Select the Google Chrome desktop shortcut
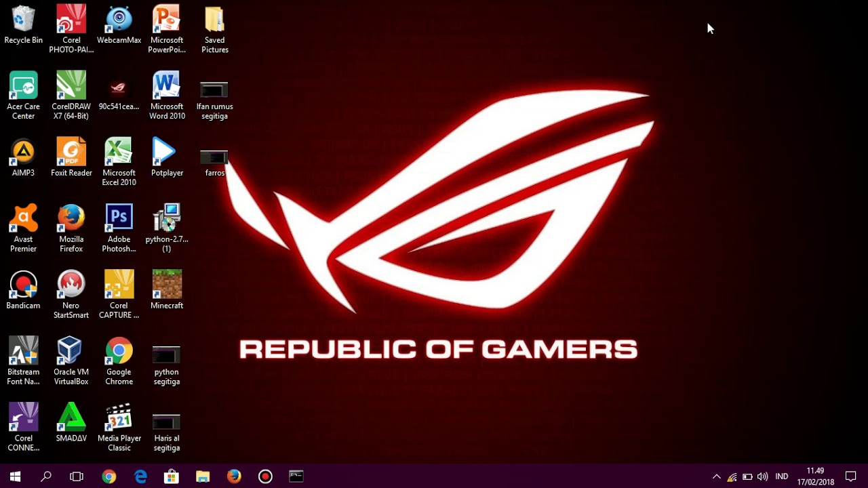This screenshot has width=868, height=488. 119,361
